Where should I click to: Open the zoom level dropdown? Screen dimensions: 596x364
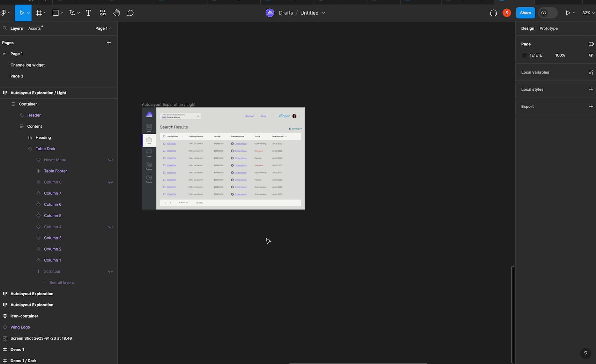(587, 13)
